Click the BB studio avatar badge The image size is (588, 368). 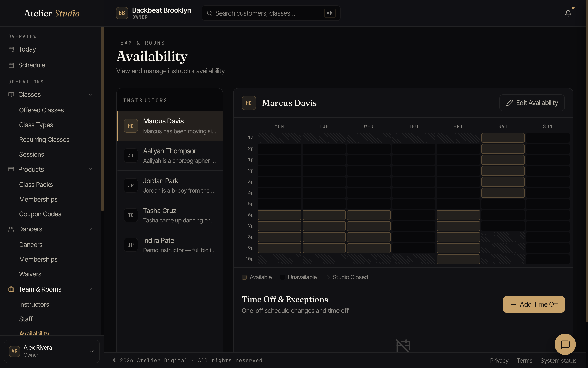[122, 13]
